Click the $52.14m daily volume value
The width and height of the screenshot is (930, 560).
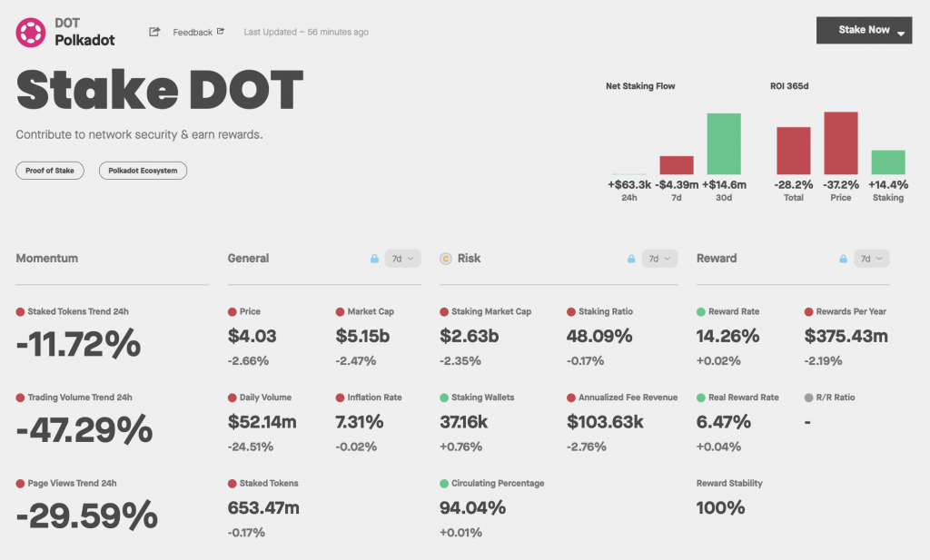[262, 422]
